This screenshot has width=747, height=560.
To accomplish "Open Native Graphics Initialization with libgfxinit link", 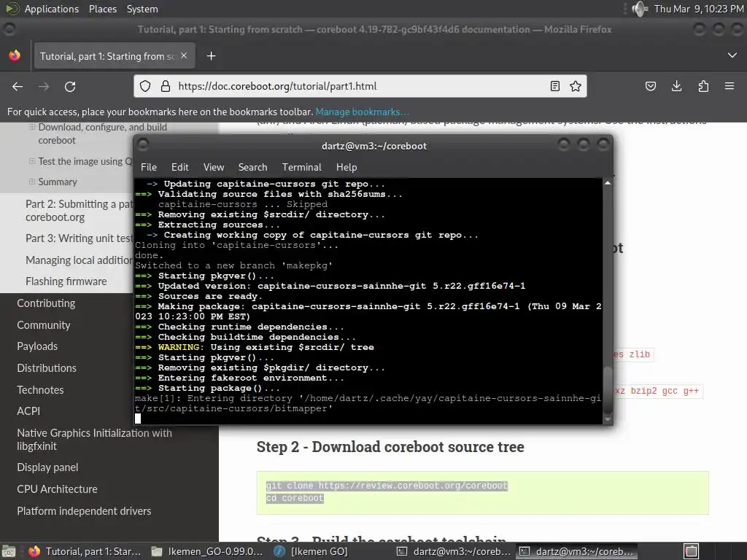I will (94, 440).
